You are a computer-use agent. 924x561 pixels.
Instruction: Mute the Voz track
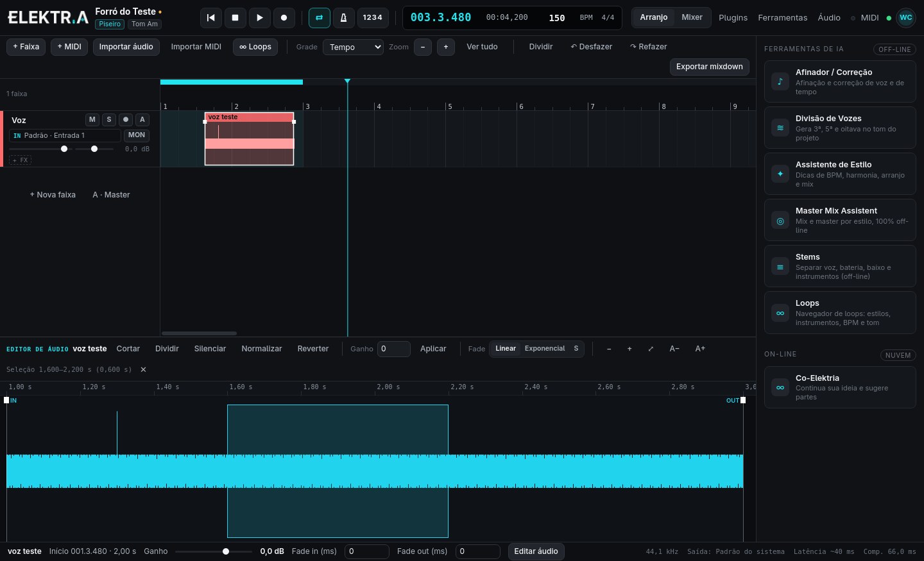pos(92,120)
